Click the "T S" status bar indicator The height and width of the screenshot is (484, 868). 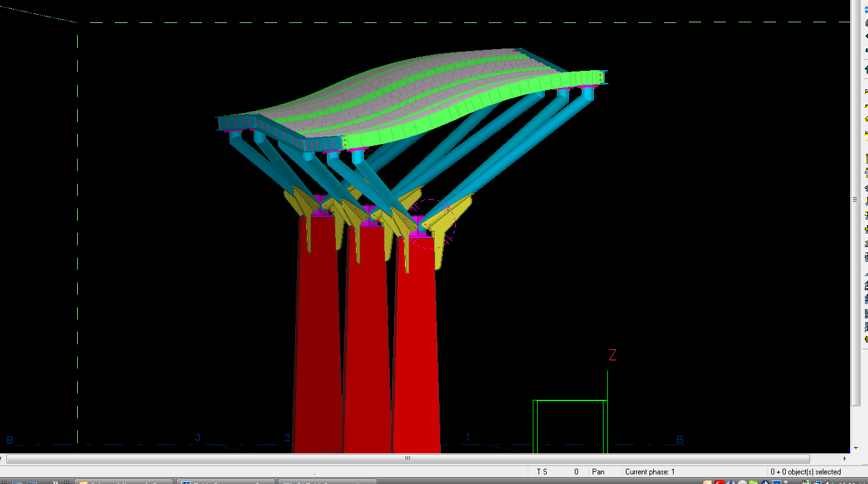pyautogui.click(x=542, y=472)
